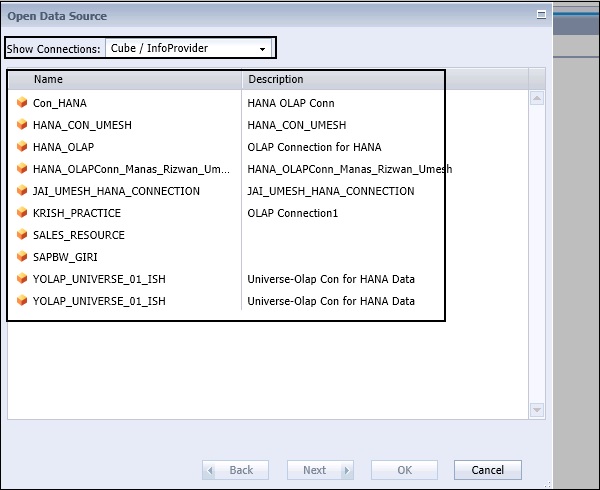600x490 pixels.
Task: Pick the JAI_UMESH_HANA_CONNECTION name entry
Action: [x=116, y=191]
